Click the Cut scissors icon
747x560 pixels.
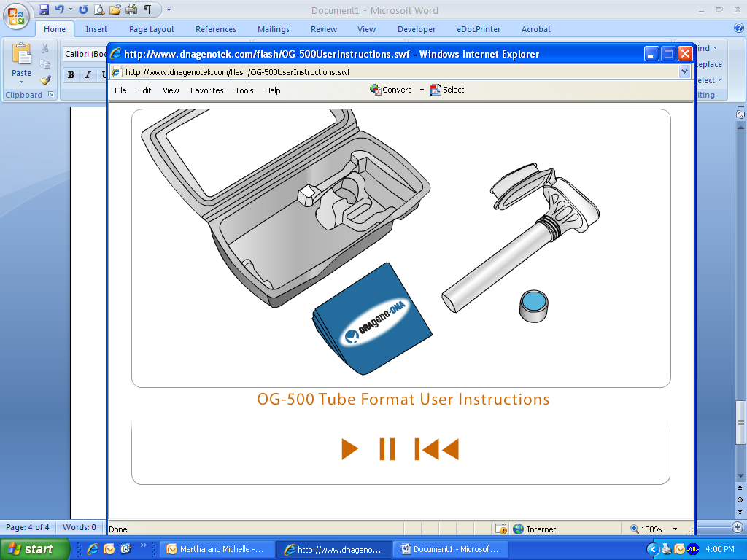44,48
